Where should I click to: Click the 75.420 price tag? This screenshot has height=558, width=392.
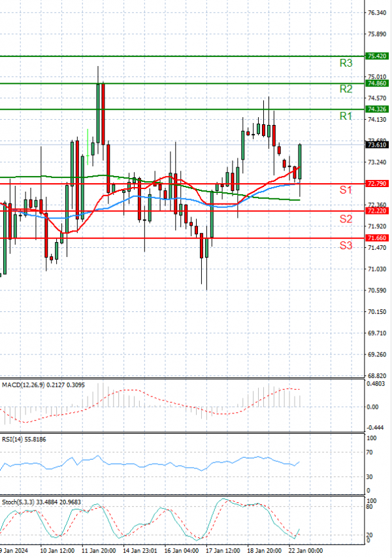[377, 56]
